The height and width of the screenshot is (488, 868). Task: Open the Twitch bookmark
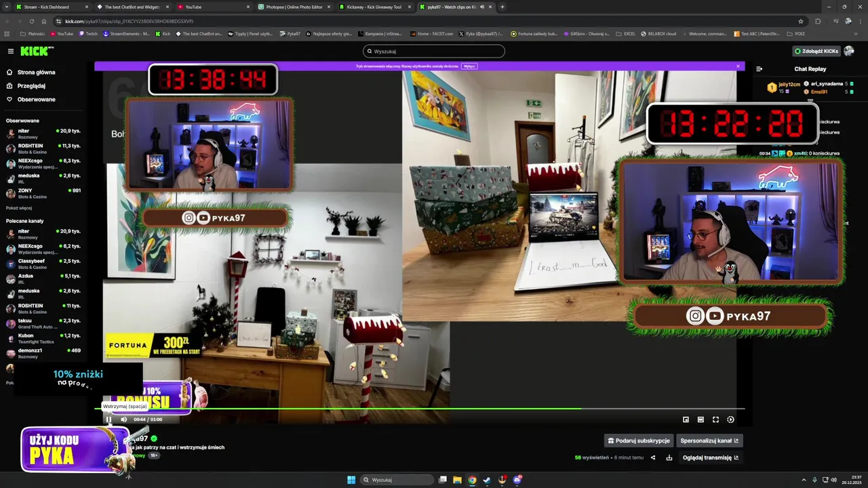pyautogui.click(x=88, y=33)
